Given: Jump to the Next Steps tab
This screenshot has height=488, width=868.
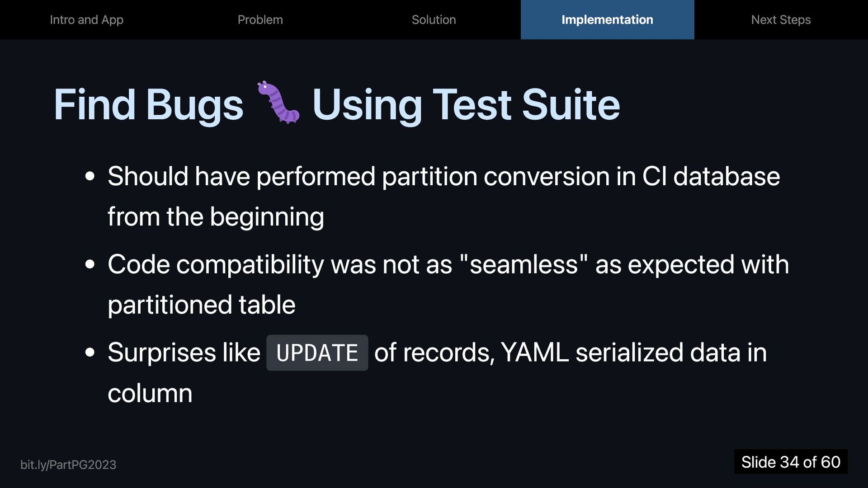Looking at the screenshot, I should (x=781, y=19).
